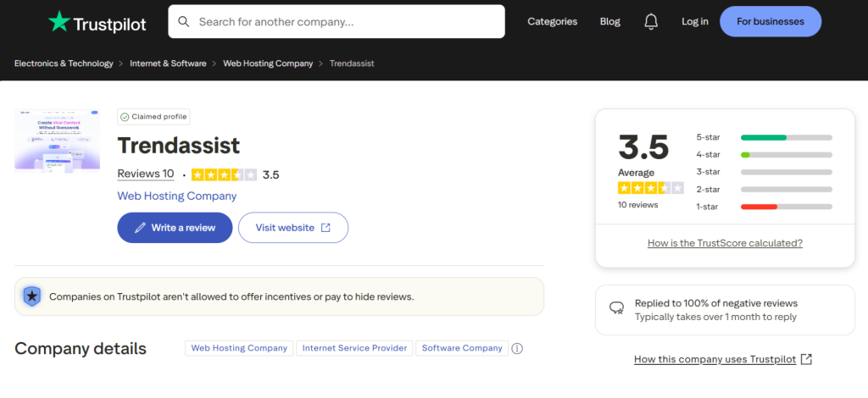
Task: Click the info icon beside Software Company
Action: pyautogui.click(x=517, y=348)
